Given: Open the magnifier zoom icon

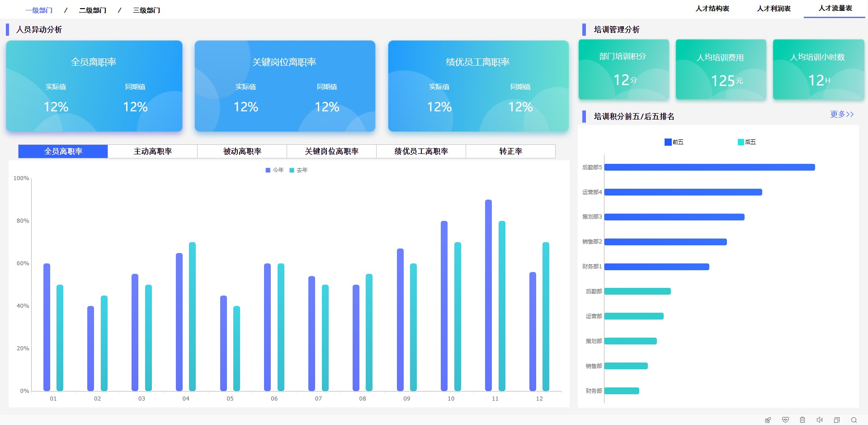Looking at the screenshot, I should (854, 420).
